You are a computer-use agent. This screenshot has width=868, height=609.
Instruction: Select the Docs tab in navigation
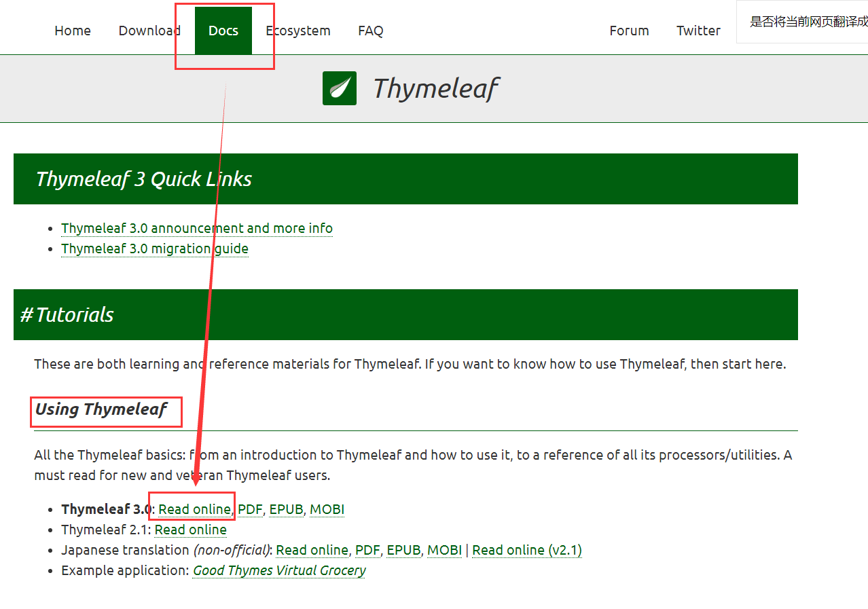223,31
